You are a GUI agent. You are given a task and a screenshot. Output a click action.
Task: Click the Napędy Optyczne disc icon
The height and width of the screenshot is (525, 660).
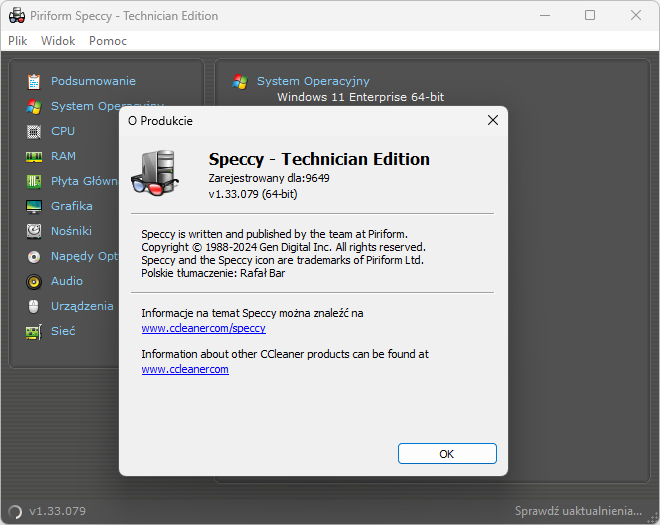point(34,256)
